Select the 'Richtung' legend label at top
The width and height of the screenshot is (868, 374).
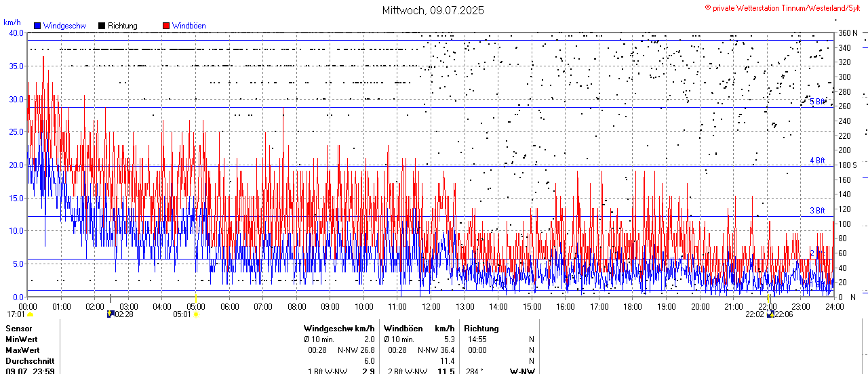(122, 26)
